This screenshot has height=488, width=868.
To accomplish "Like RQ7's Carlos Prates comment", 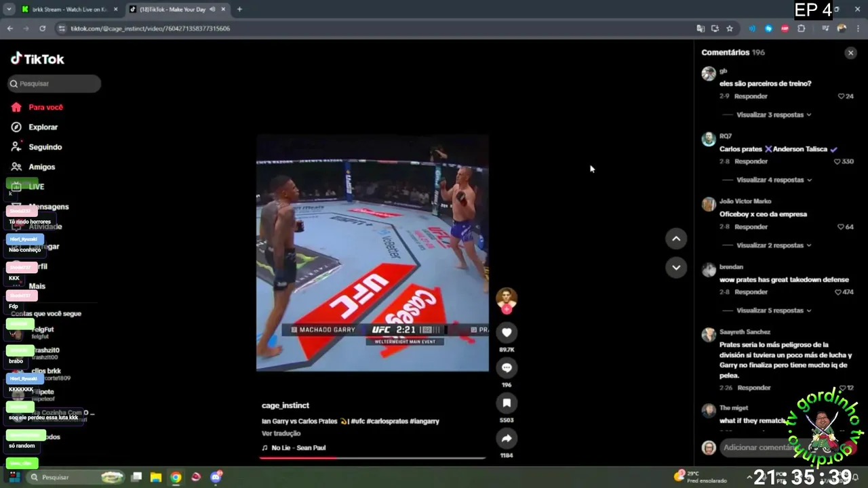I will pyautogui.click(x=837, y=161).
